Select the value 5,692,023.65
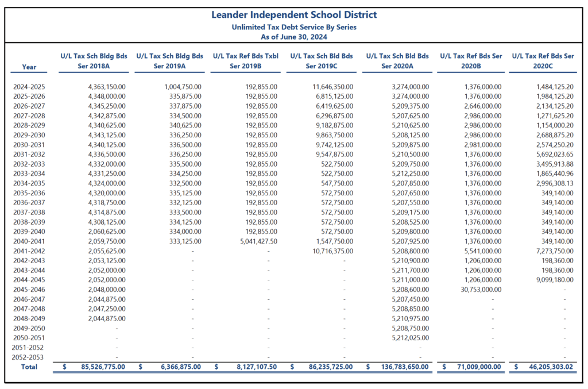Screen dimensions: 588x389 555,155
